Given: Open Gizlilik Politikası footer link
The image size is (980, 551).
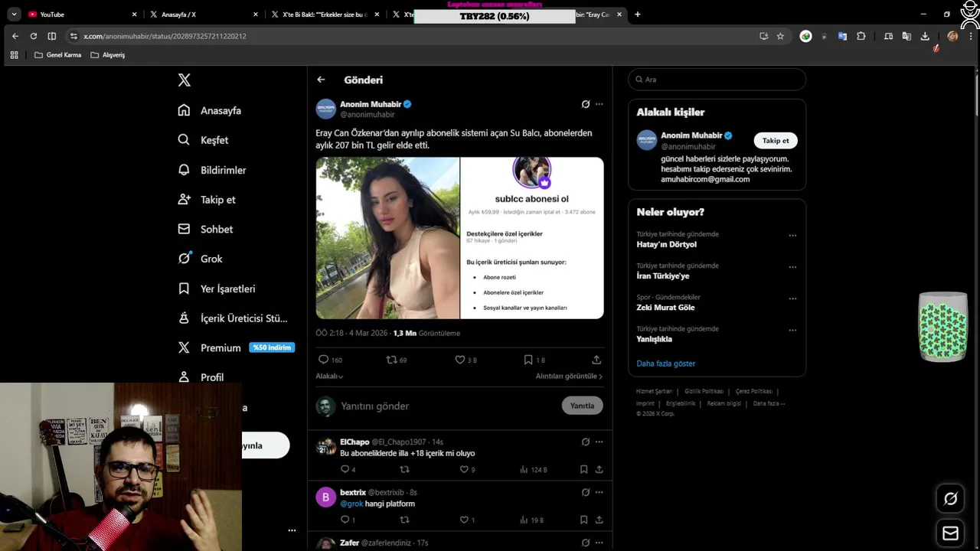Looking at the screenshot, I should [704, 391].
